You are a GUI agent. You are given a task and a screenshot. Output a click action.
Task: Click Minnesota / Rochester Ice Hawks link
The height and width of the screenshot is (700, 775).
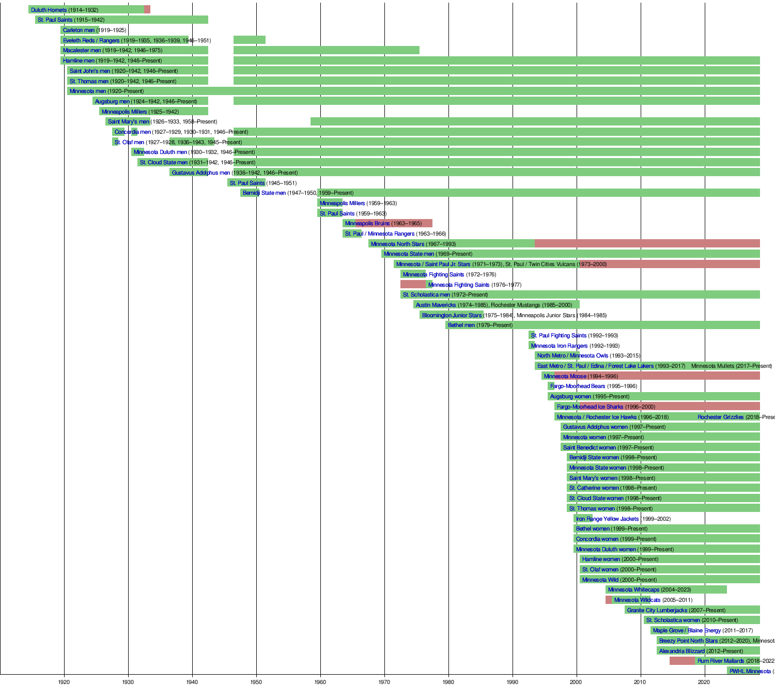click(x=597, y=417)
